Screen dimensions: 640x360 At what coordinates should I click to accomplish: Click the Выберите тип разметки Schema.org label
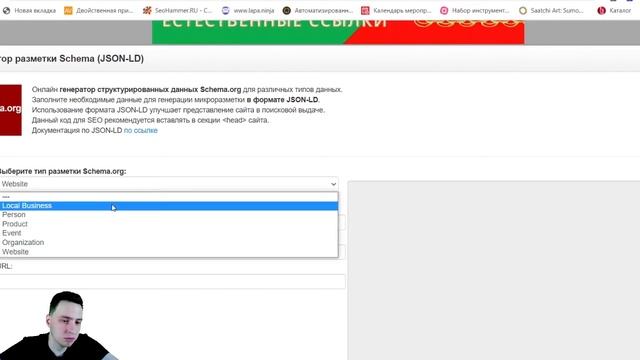(63, 171)
